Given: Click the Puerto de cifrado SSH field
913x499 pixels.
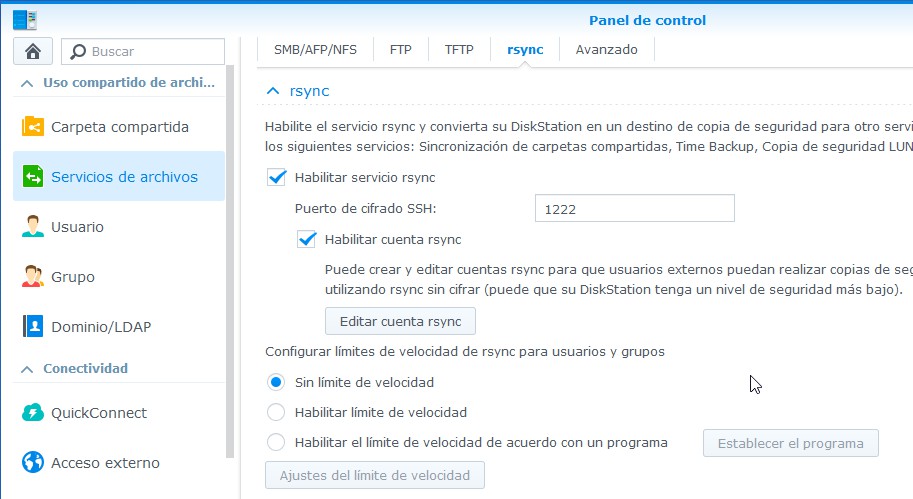Looking at the screenshot, I should (x=634, y=209).
